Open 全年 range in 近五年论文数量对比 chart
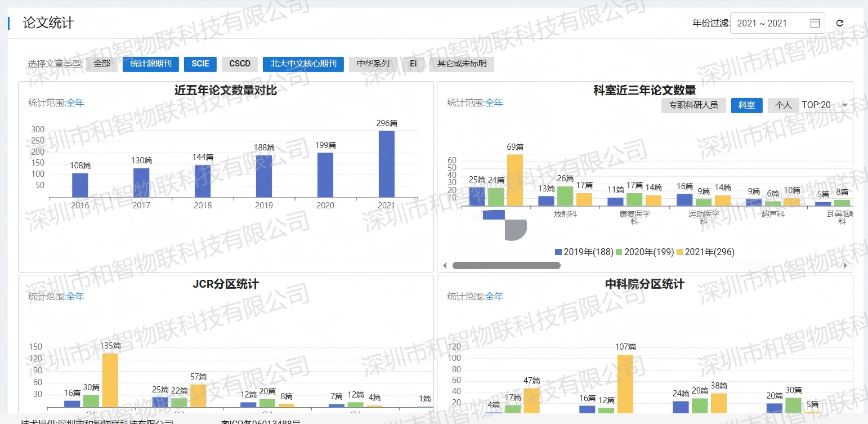This screenshot has height=424, width=868. 75,103
